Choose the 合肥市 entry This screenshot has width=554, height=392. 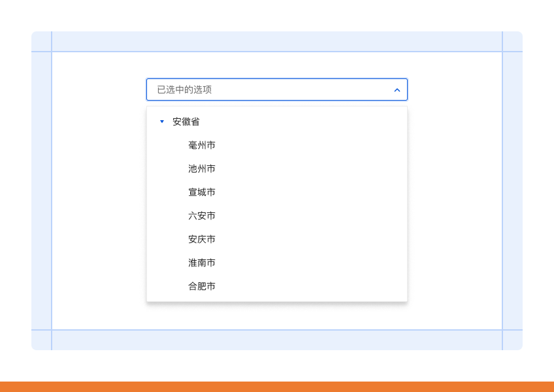click(x=202, y=286)
